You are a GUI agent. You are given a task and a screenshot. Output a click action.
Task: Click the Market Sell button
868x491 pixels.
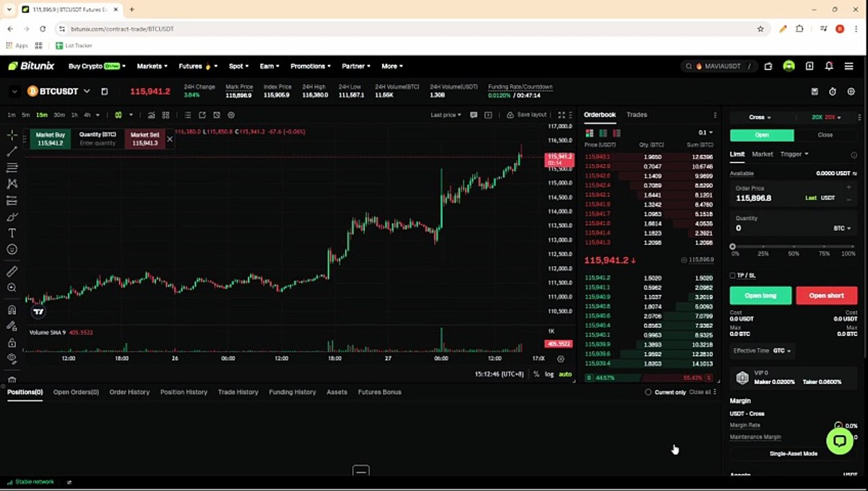point(145,139)
